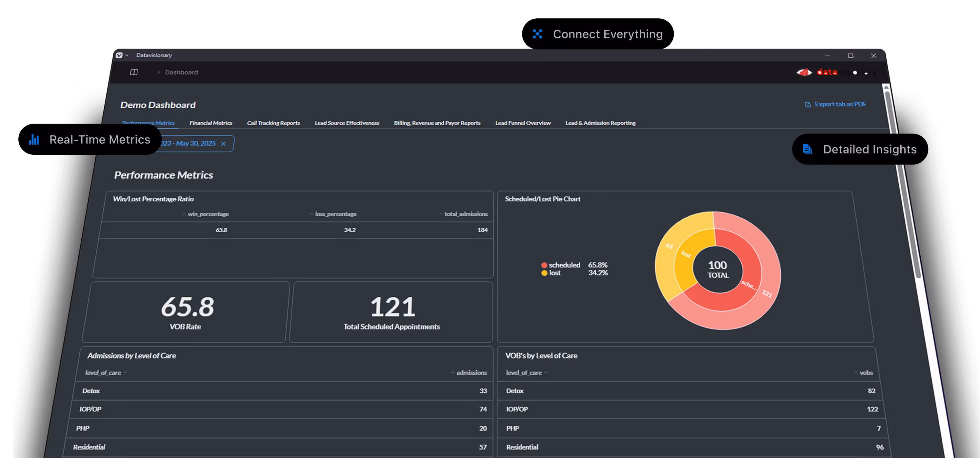Toggle the scheduled legend entry
This screenshot has width=980, height=458.
(564, 265)
